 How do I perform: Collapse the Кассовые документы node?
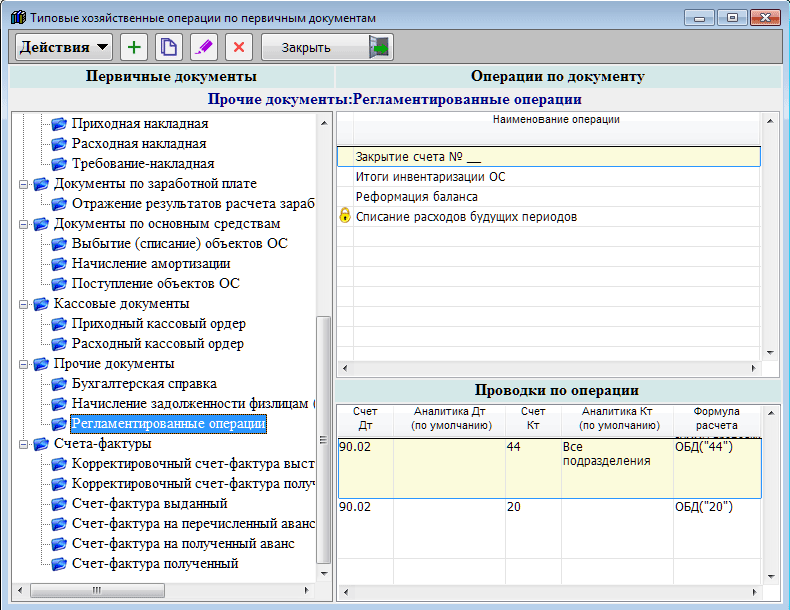pos(23,304)
